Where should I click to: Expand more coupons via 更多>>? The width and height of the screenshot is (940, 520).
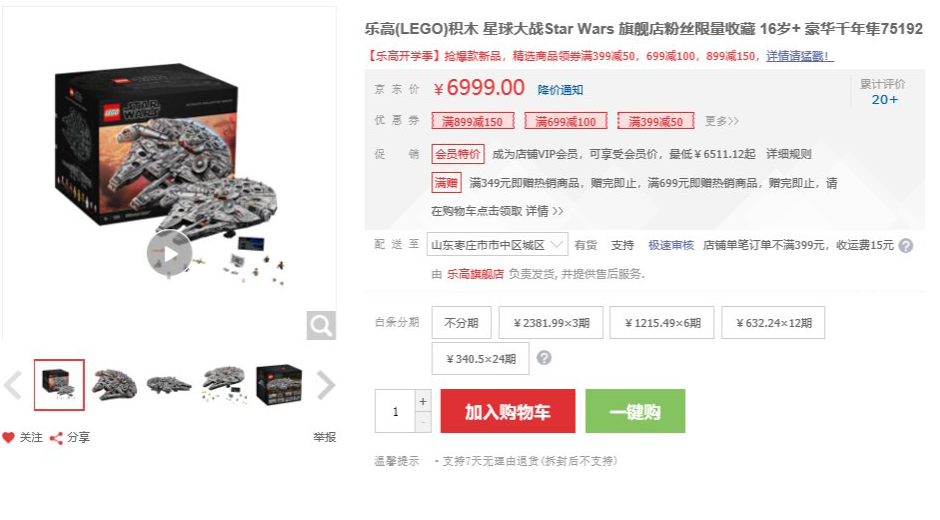(x=721, y=121)
